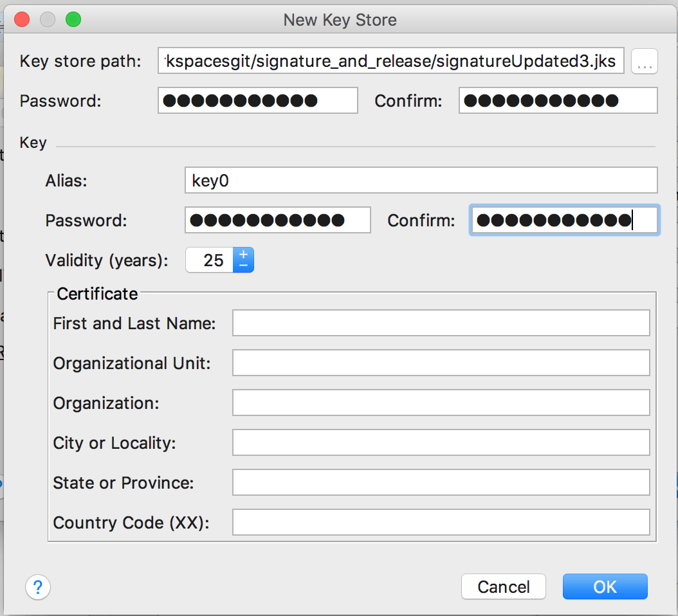Click the browse button for key store path
Screen dimensions: 678x616
pos(644,62)
